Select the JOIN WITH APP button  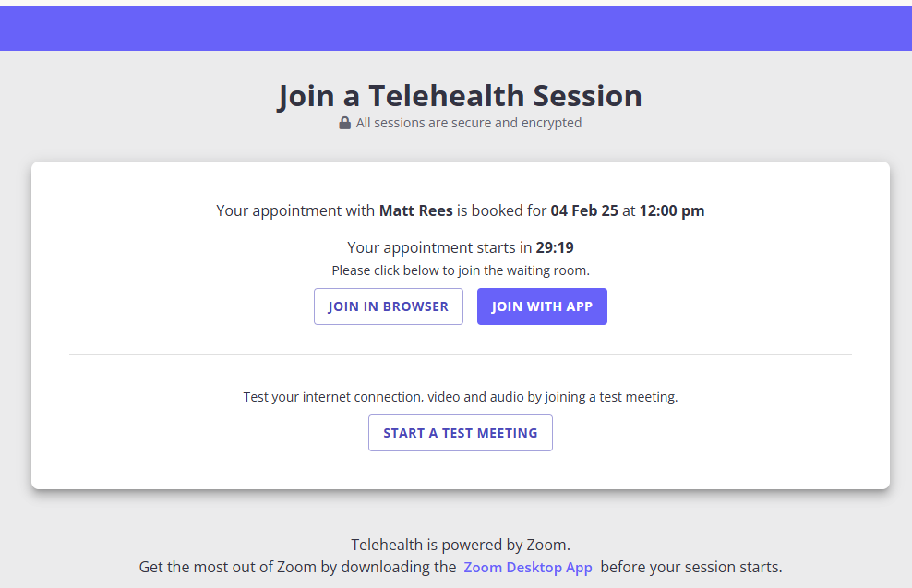pyautogui.click(x=542, y=306)
